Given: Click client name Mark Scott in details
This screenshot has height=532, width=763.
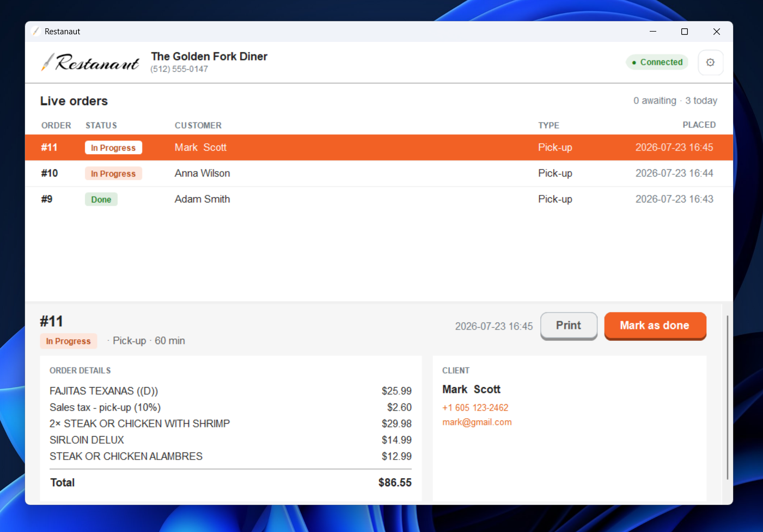Looking at the screenshot, I should point(471,389).
